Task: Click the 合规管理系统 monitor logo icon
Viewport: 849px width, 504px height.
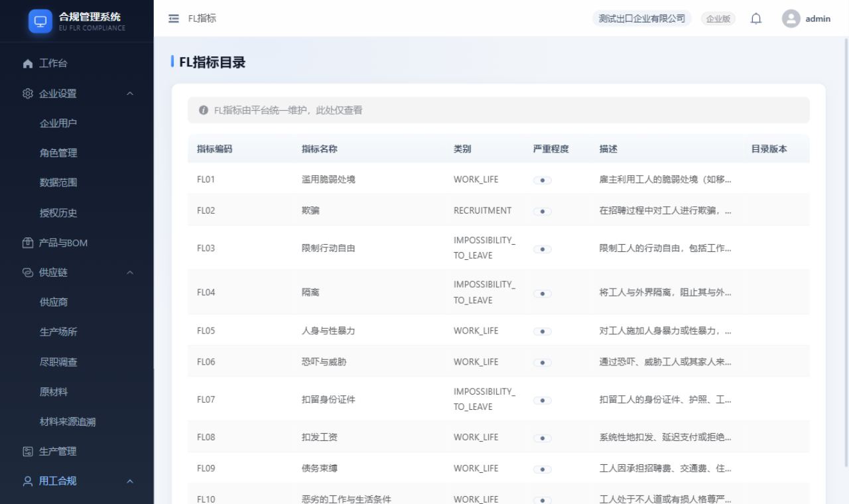Action: (x=40, y=21)
